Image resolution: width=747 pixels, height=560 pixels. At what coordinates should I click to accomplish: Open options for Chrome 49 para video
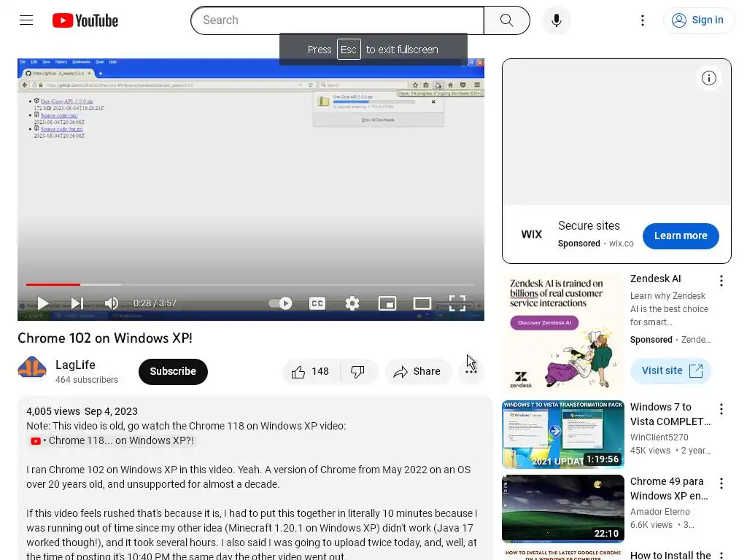pos(721,483)
